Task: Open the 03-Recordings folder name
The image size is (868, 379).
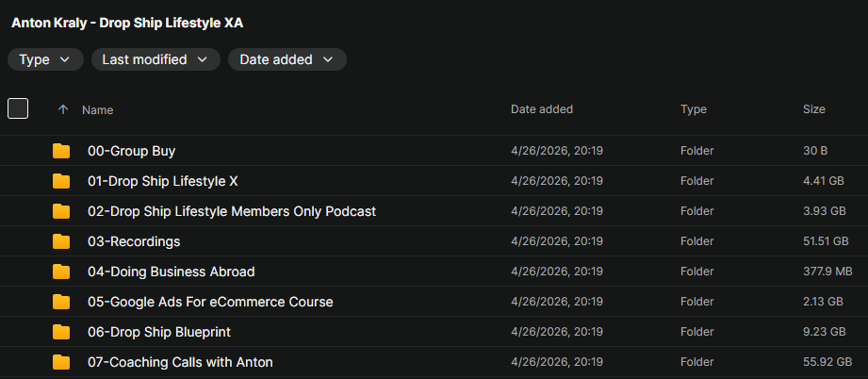Action: (134, 241)
